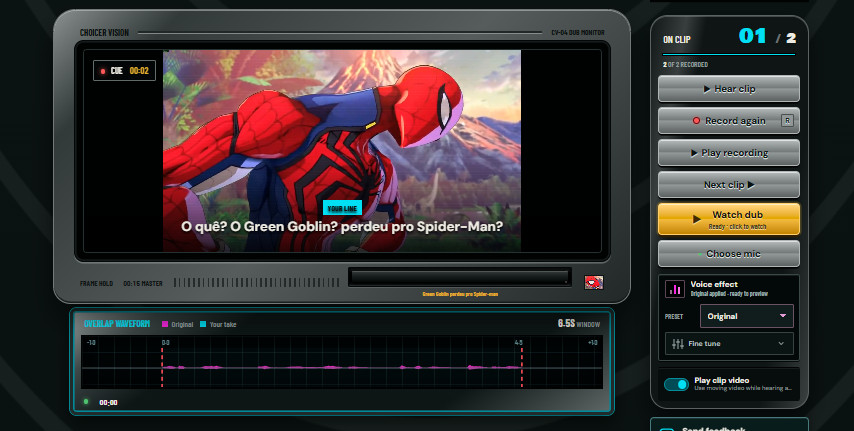854x431 pixels.
Task: Open the Original preset dropdown
Action: [x=746, y=316]
